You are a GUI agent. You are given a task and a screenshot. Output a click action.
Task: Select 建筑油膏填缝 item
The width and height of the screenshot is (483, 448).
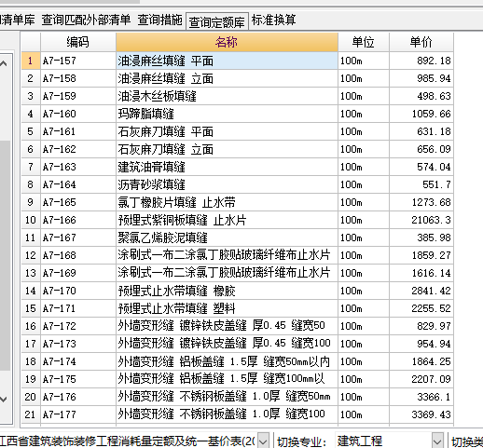(227, 167)
